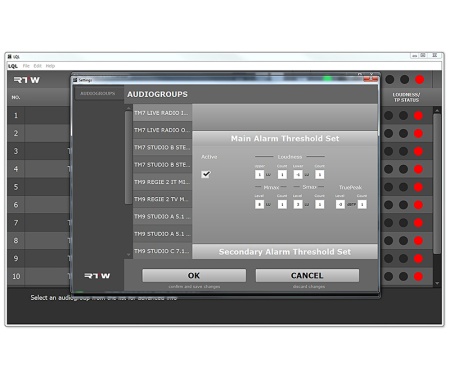Click the main window scroll-down arrow
Image resolution: width=450 pixels, height=380 pixels.
point(437,283)
